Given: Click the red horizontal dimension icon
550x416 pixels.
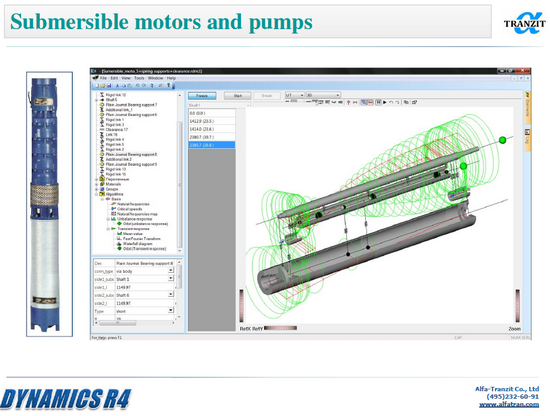Looking at the screenshot, I should (355, 102).
